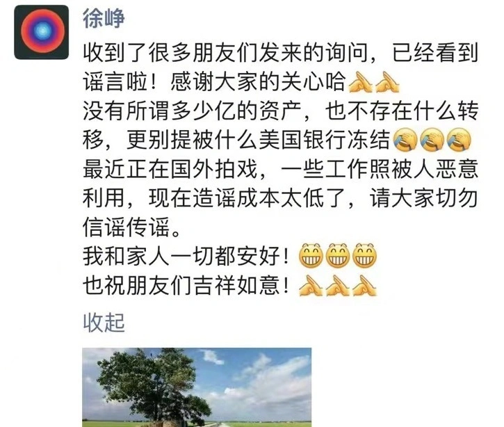Click the line 也祝朋友们吉祥如意
504x427 pixels.
[x=230, y=286]
